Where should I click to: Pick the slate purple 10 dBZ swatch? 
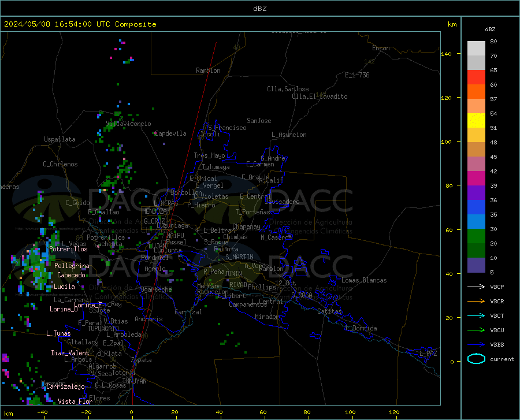coord(476,265)
